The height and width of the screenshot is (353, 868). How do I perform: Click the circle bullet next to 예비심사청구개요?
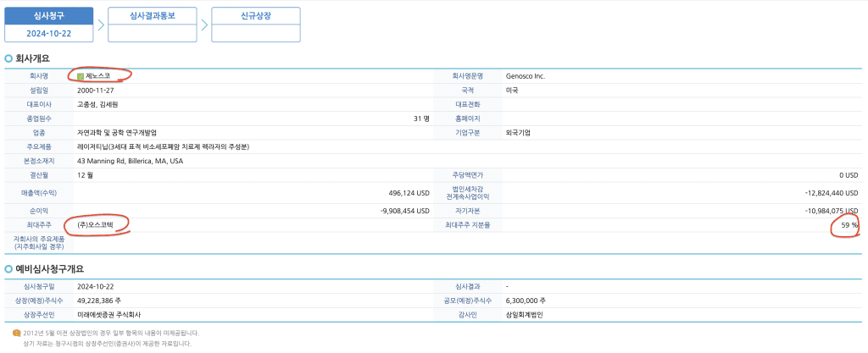coord(9,269)
